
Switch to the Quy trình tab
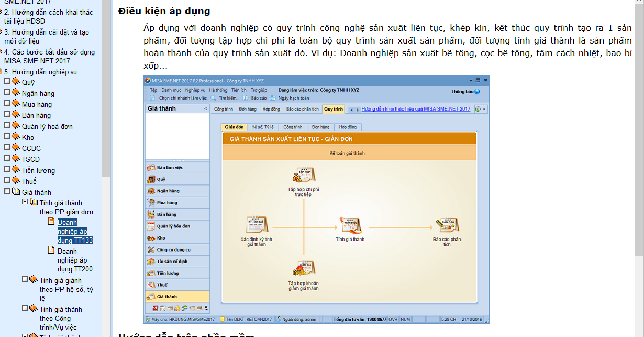(x=333, y=109)
